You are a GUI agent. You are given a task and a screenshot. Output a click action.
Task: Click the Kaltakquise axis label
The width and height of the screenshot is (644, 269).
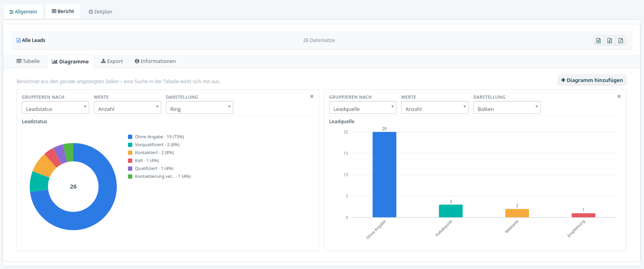point(444,228)
